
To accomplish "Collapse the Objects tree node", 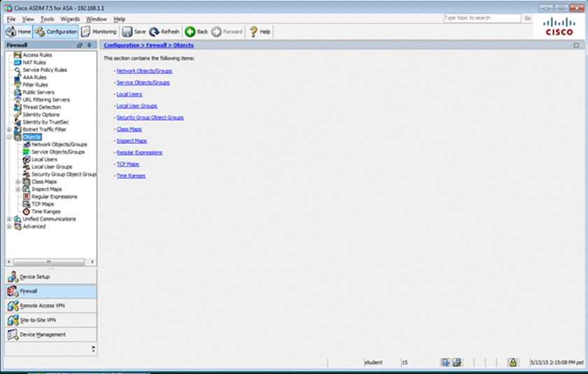I will pos(8,137).
